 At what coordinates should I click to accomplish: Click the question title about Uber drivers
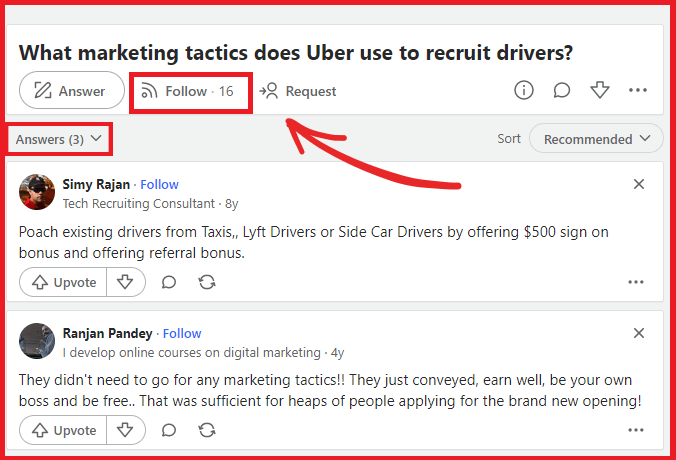pos(296,53)
